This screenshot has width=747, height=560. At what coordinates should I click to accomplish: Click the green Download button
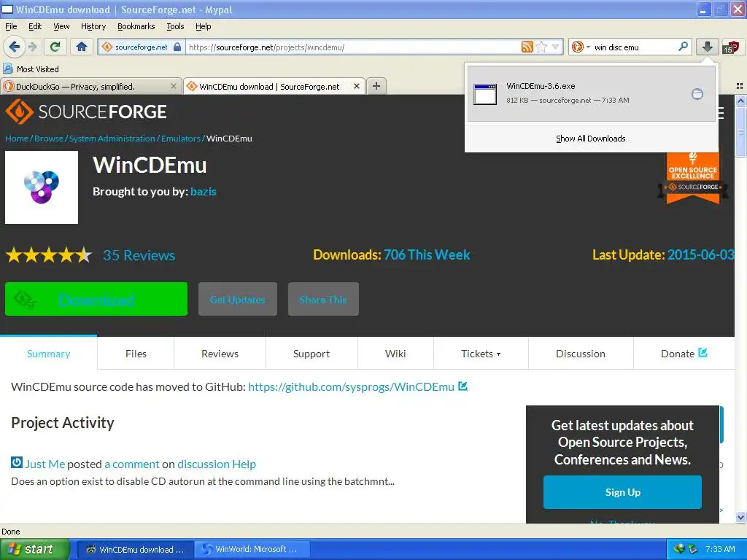pos(96,299)
